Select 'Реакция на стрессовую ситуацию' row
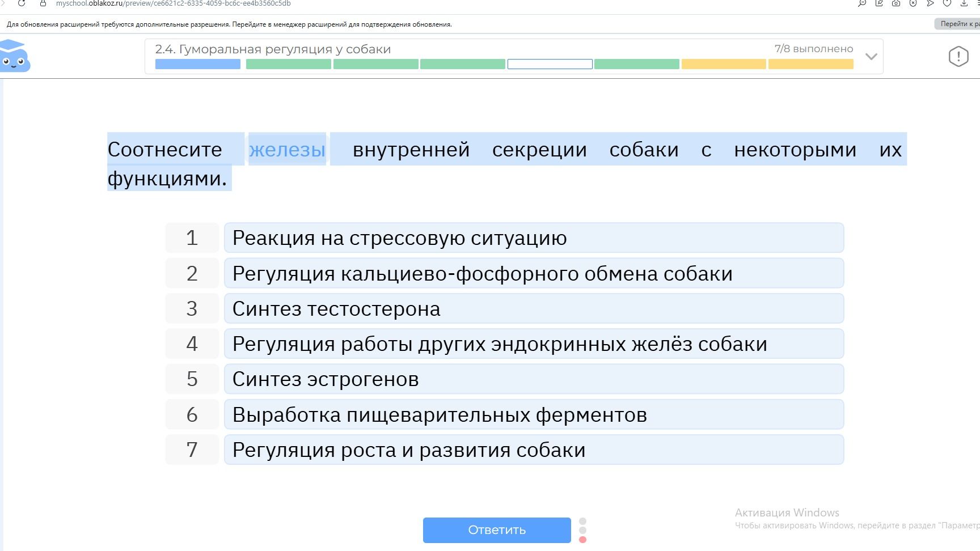This screenshot has width=980, height=551. (x=534, y=238)
